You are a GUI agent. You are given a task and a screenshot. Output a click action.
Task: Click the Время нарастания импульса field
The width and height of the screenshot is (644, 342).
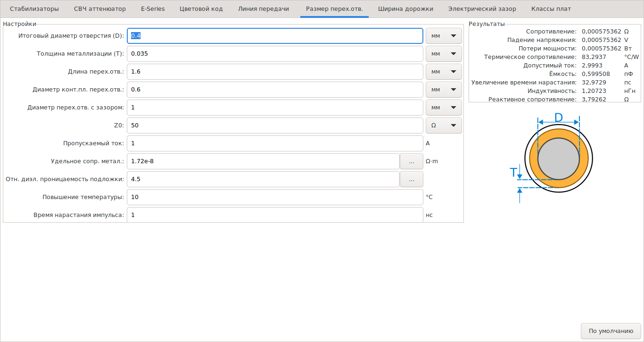coord(275,215)
